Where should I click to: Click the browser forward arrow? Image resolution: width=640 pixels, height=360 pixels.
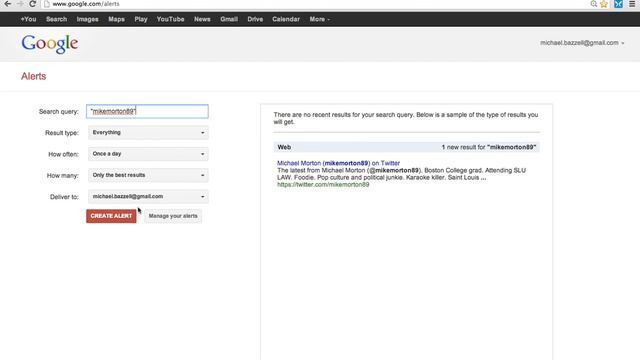click(x=20, y=4)
